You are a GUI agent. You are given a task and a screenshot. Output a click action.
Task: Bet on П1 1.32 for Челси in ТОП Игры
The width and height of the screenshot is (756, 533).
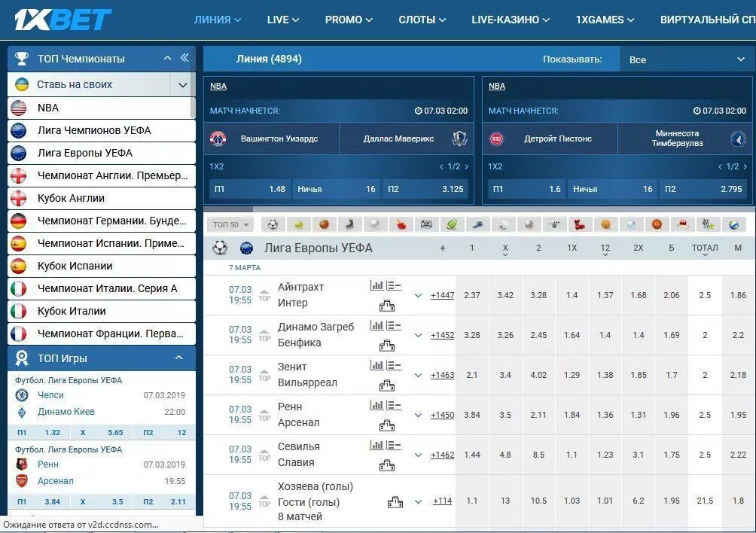40,432
